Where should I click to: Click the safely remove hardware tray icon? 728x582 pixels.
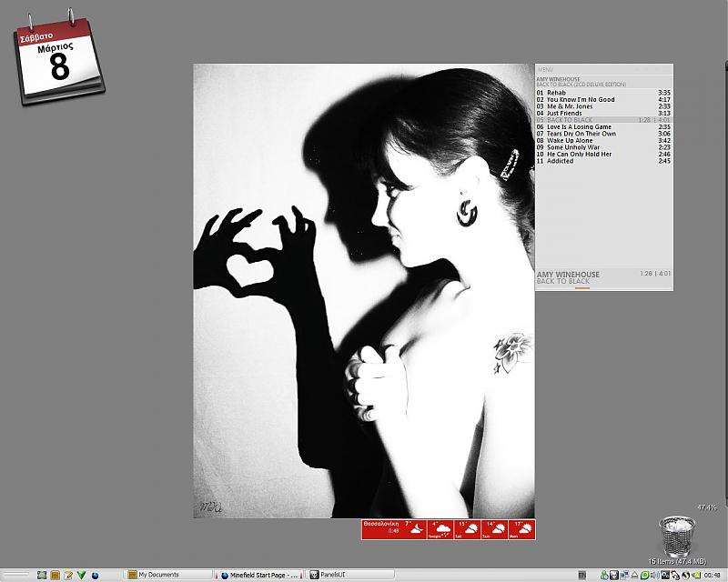[x=634, y=576]
